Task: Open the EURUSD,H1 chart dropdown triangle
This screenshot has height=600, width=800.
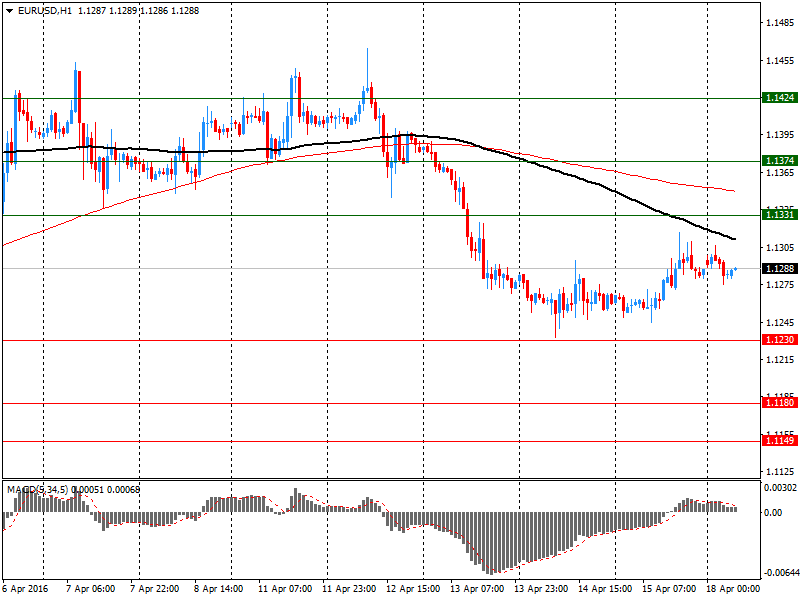Action: pyautogui.click(x=10, y=11)
